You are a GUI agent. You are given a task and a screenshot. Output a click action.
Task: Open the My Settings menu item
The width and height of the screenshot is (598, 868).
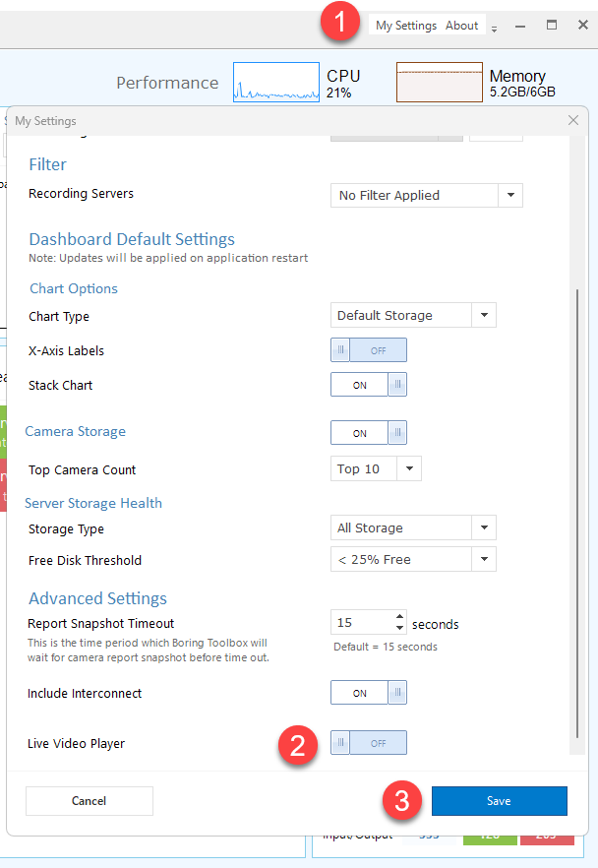pos(405,26)
